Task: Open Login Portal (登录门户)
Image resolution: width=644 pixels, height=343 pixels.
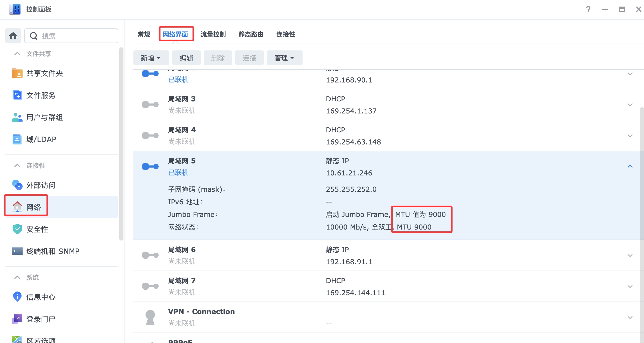Action: click(x=41, y=319)
